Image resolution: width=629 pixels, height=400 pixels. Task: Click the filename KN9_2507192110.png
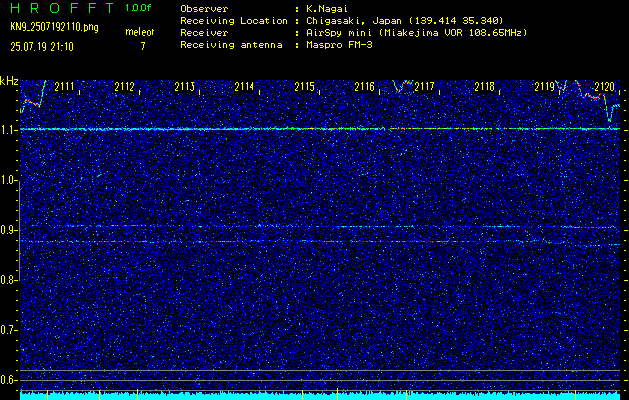pos(54,27)
